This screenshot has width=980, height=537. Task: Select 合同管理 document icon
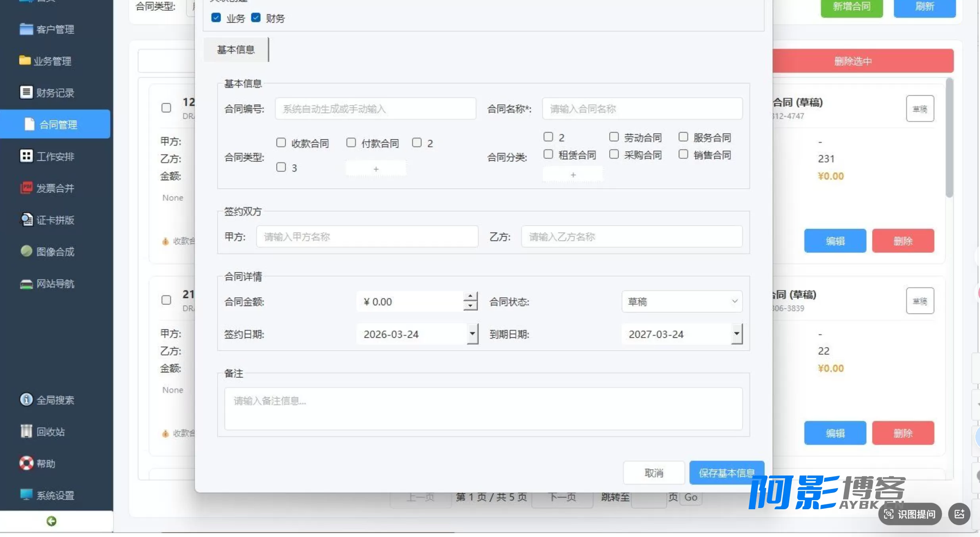(29, 124)
